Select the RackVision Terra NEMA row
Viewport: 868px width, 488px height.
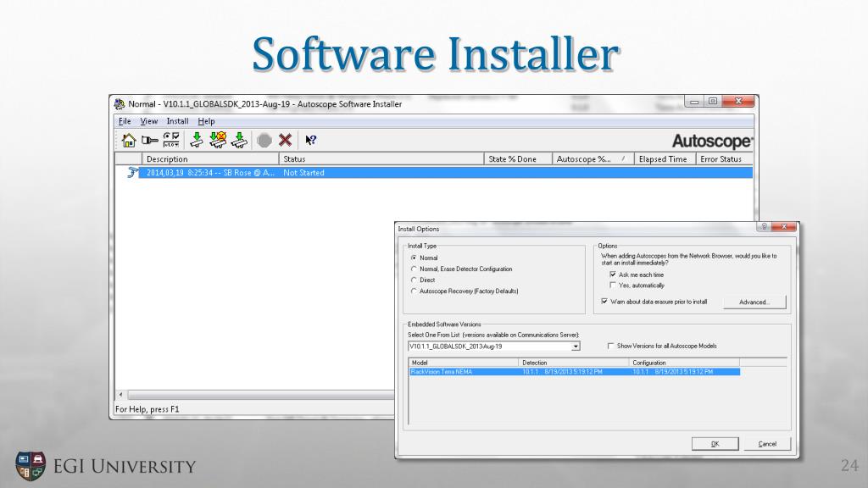(575, 372)
